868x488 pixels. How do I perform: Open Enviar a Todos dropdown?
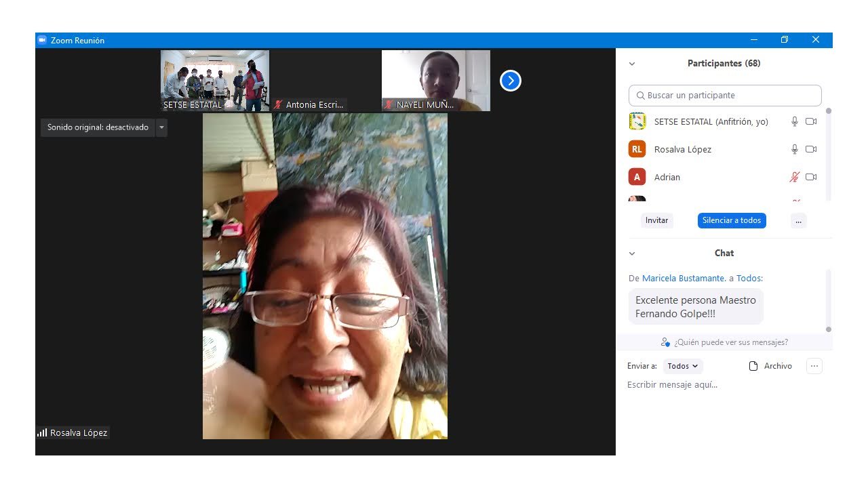(683, 366)
